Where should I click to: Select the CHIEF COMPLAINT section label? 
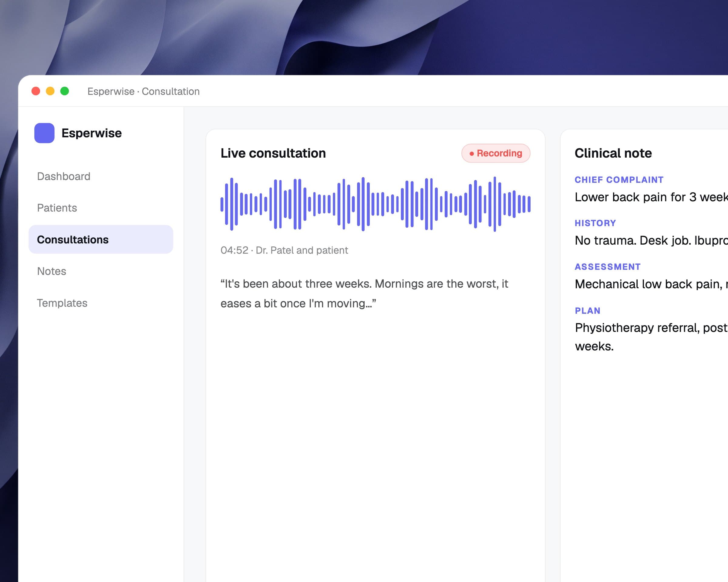tap(619, 180)
